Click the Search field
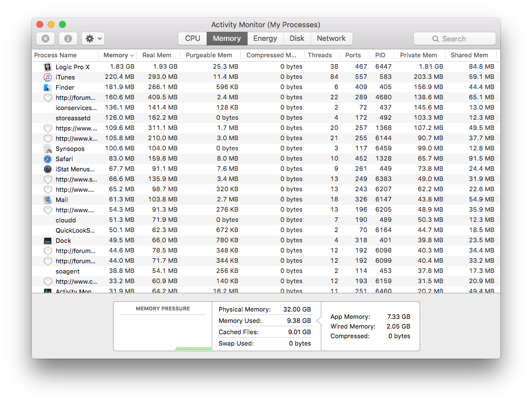 point(454,39)
